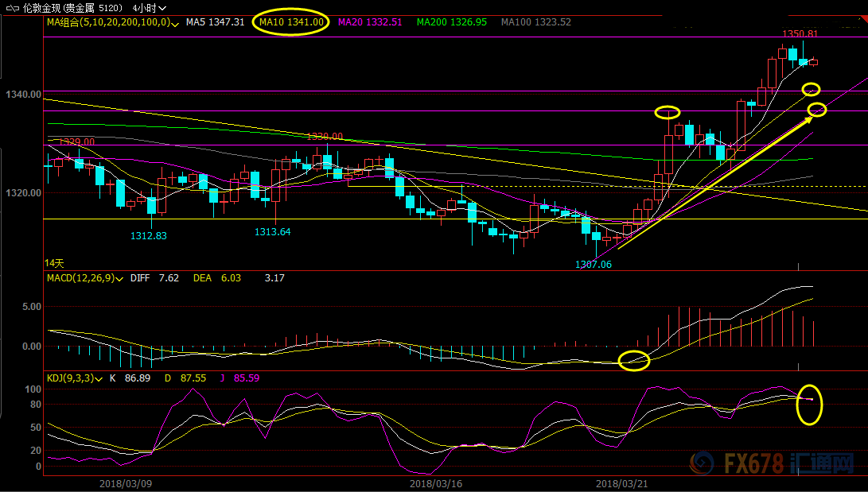
Task: Open the 4小时 timeframe dropdown
Action: coord(149,8)
